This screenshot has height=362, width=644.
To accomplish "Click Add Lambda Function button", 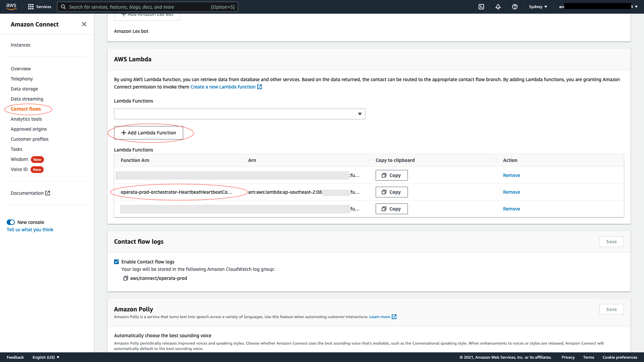I will click(x=148, y=133).
